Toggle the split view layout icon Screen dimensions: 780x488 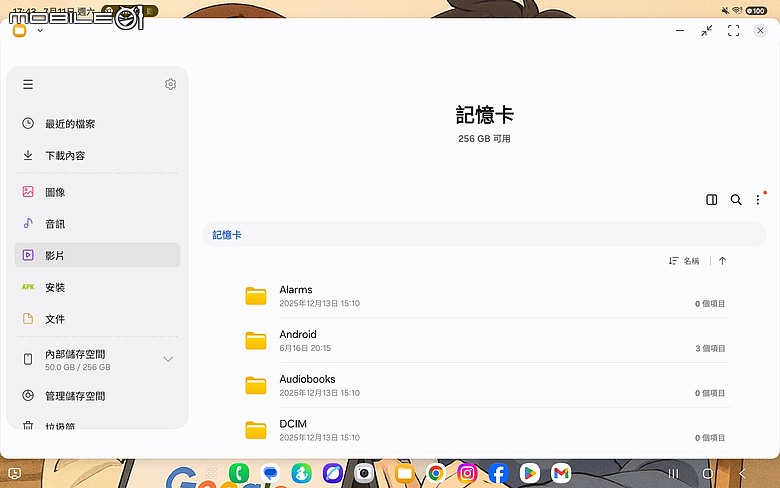711,199
